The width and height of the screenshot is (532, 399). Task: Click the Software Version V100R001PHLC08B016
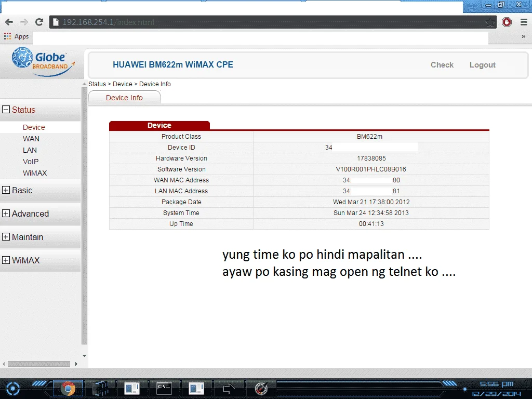(x=371, y=169)
